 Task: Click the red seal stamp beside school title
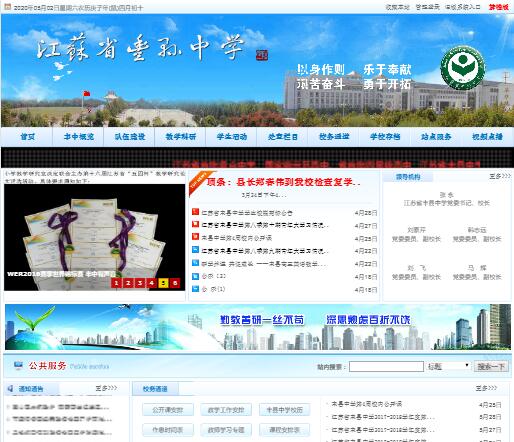tap(262, 55)
